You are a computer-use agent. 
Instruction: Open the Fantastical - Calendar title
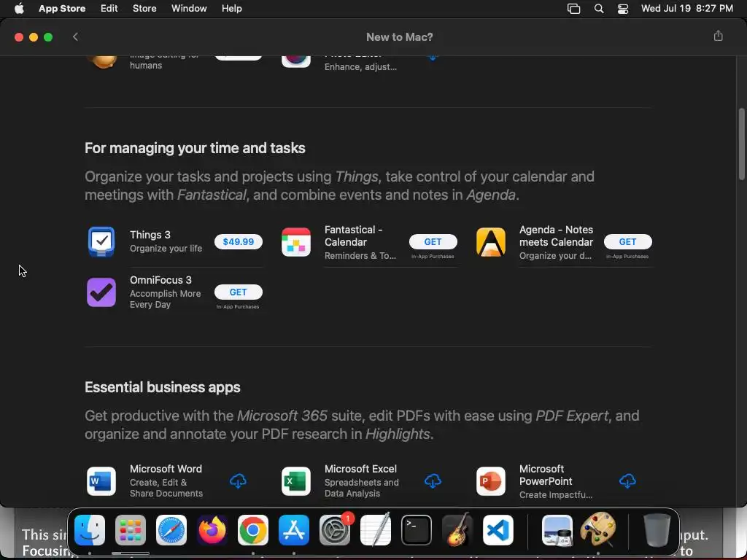(x=354, y=236)
